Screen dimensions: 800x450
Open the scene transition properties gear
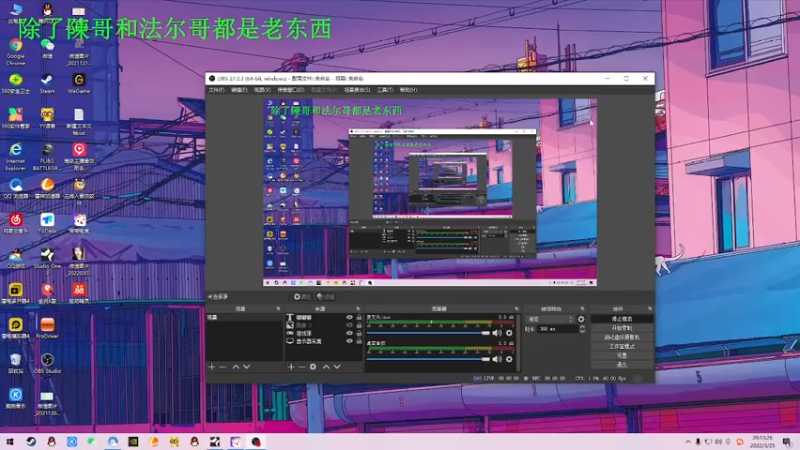point(581,319)
